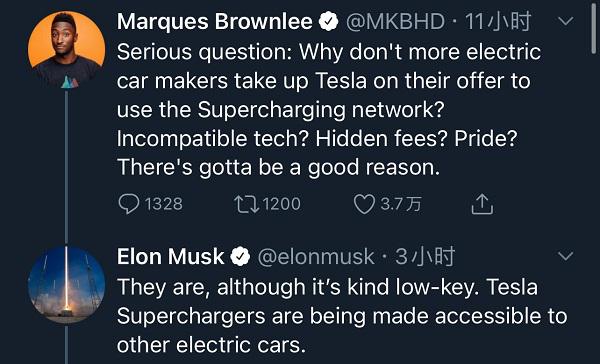Retweet using the icon showing 1200
The height and width of the screenshot is (364, 600).
pos(247,204)
